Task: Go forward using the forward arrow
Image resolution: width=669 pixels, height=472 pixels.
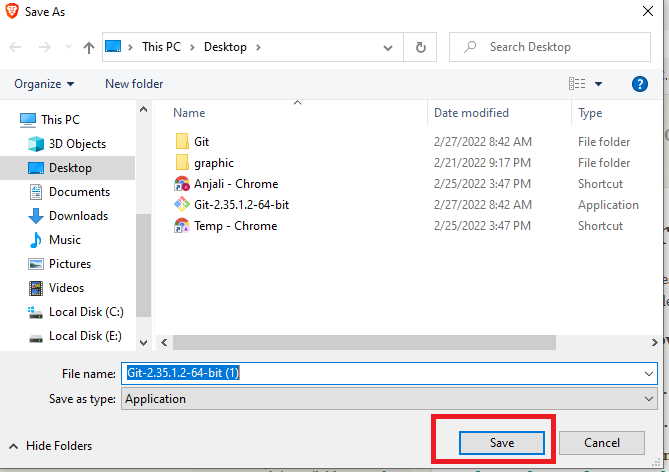Action: pyautogui.click(x=44, y=47)
